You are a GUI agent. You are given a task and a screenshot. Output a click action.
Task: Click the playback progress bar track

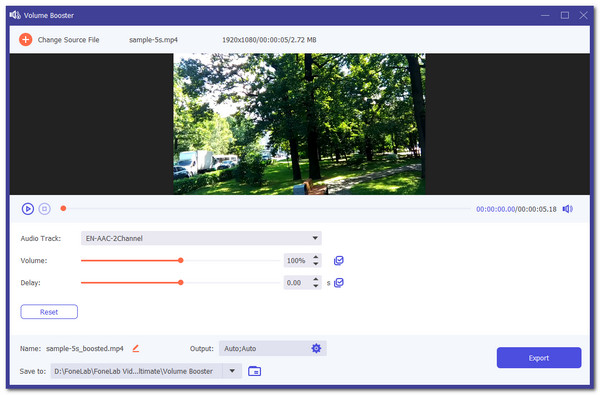pyautogui.click(x=267, y=209)
